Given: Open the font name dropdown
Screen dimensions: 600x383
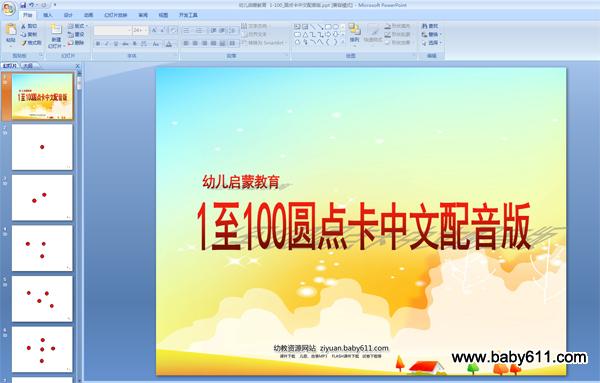Looking at the screenshot, I should tap(129, 30).
